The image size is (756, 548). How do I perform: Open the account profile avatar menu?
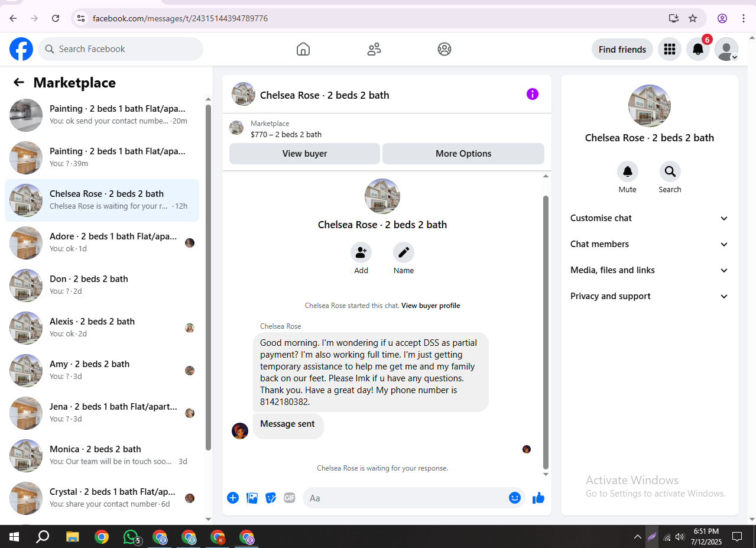[x=726, y=49]
